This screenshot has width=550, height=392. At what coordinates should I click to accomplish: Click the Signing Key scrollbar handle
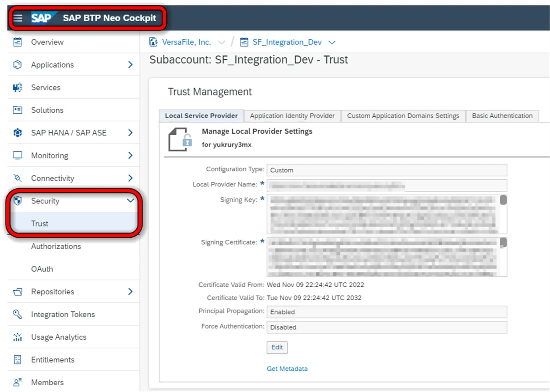point(503,200)
